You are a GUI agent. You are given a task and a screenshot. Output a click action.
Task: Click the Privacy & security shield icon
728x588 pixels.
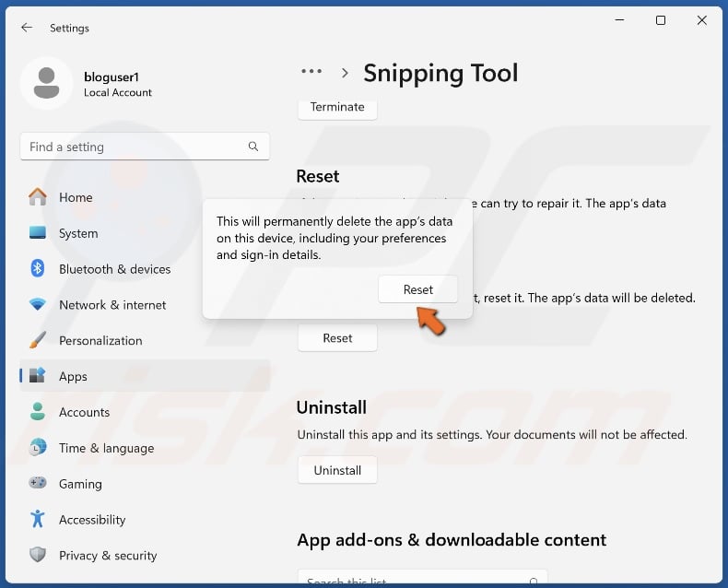pos(38,555)
